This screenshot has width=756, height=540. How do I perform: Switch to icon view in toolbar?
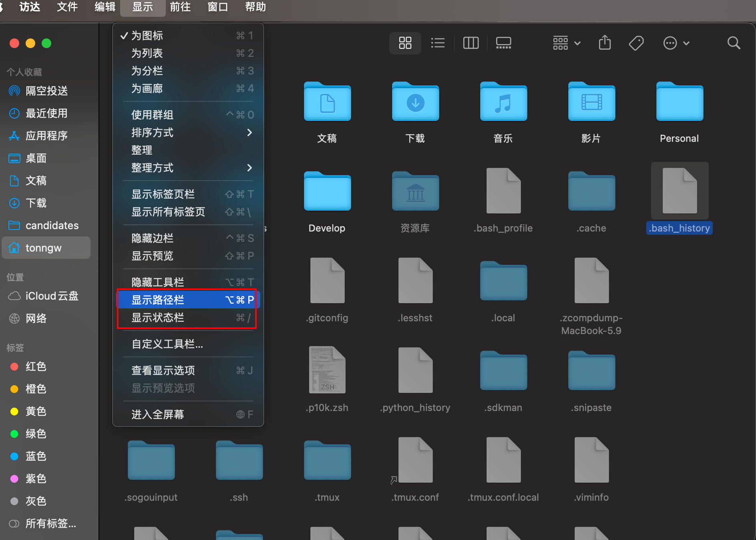pos(405,43)
